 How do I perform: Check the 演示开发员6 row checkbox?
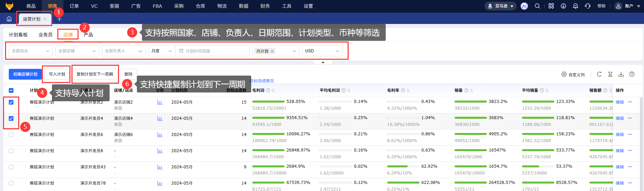(x=11, y=135)
